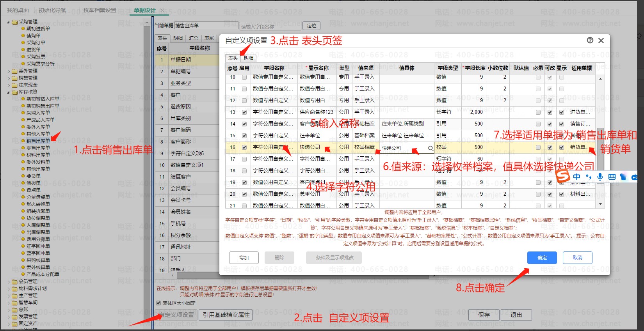Click the 当前单据 field showing 销售出库单

[206, 25]
